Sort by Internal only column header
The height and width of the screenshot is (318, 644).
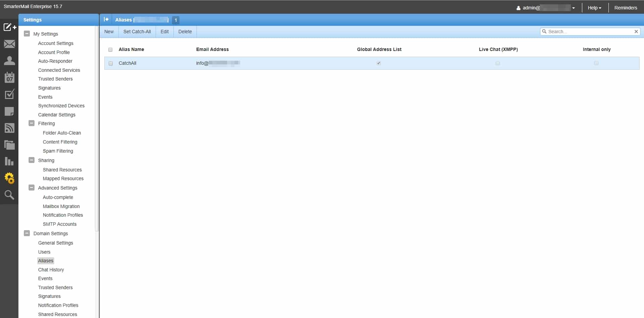(597, 49)
